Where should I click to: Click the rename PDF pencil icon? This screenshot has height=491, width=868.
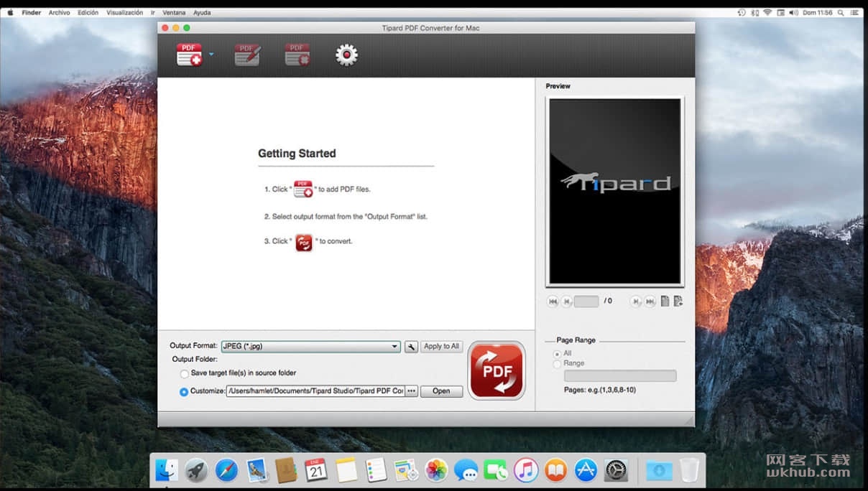(247, 55)
